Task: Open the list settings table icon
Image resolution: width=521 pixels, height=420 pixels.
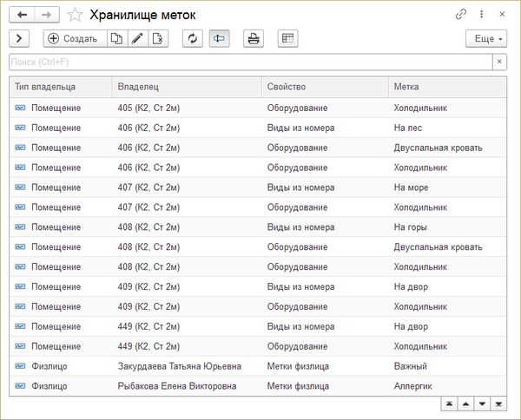Action: tap(287, 38)
